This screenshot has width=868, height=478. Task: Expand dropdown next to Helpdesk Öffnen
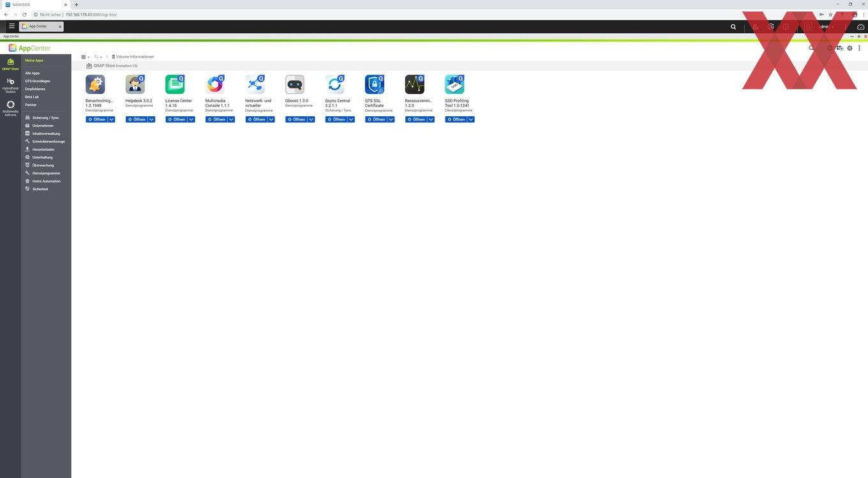tap(151, 119)
